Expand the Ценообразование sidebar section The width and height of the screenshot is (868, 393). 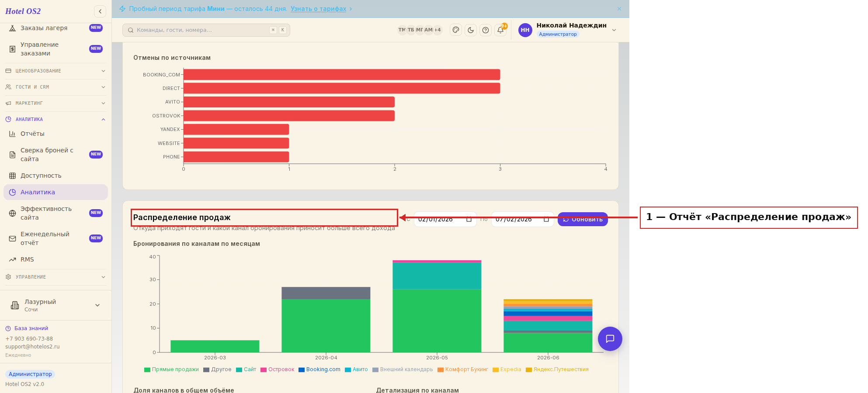[56, 71]
